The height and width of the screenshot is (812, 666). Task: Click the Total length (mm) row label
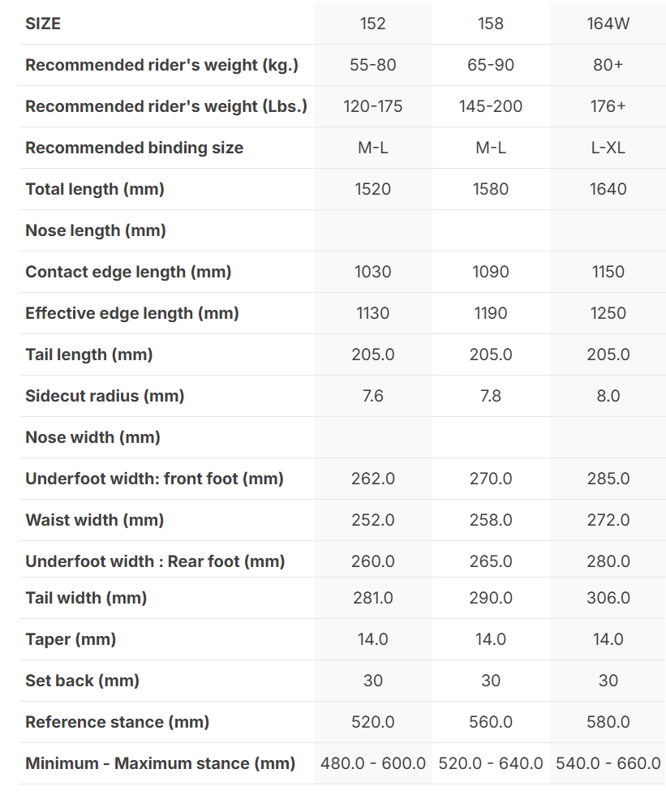point(95,189)
